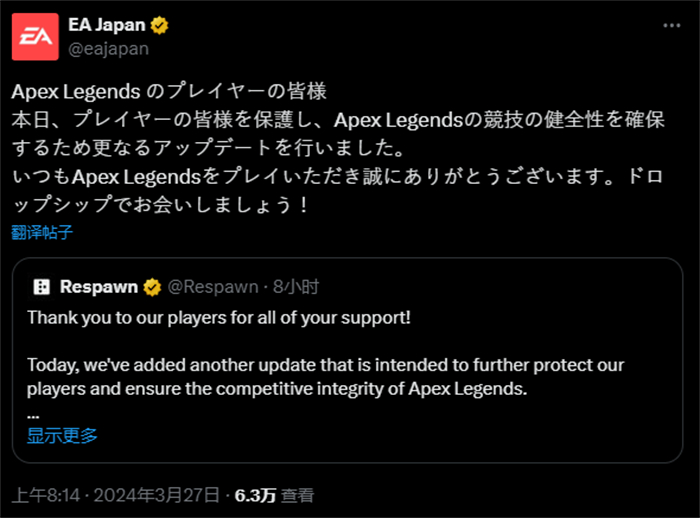Open the Respawn display name in quote
The width and height of the screenshot is (700, 518).
[x=99, y=287]
